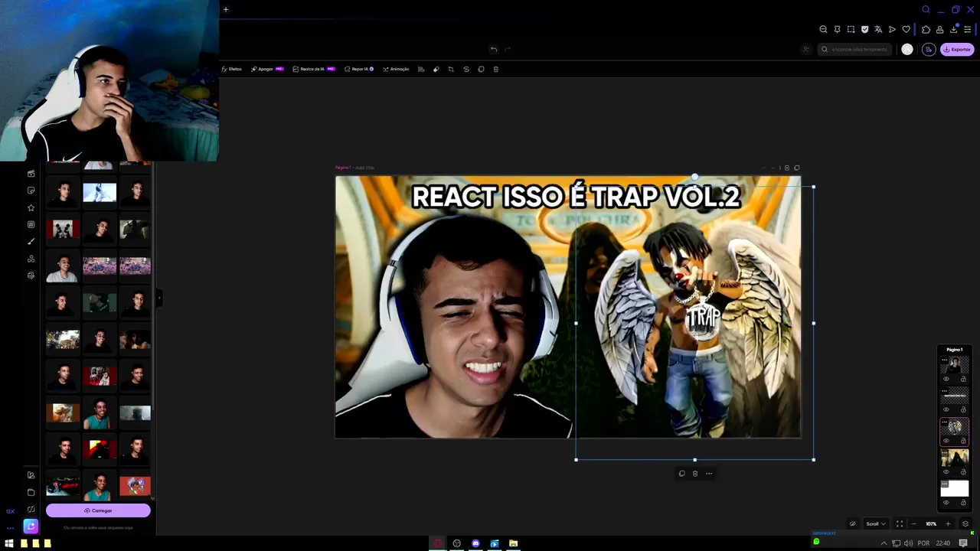
Task: Undo the last action
Action: click(494, 49)
